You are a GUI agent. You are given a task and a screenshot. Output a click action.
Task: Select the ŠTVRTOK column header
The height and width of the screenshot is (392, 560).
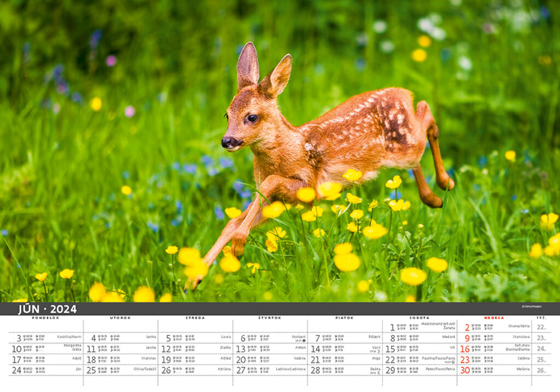click(270, 318)
